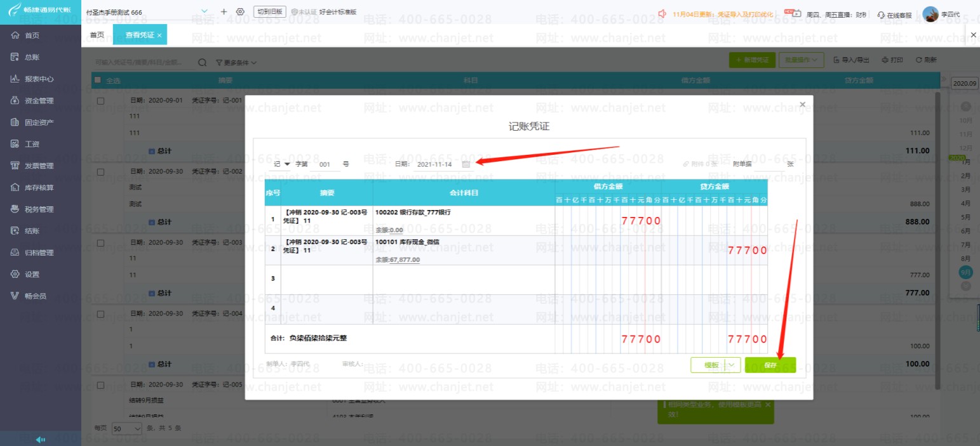Tick checkbox for voucher 记-003

click(x=100, y=243)
